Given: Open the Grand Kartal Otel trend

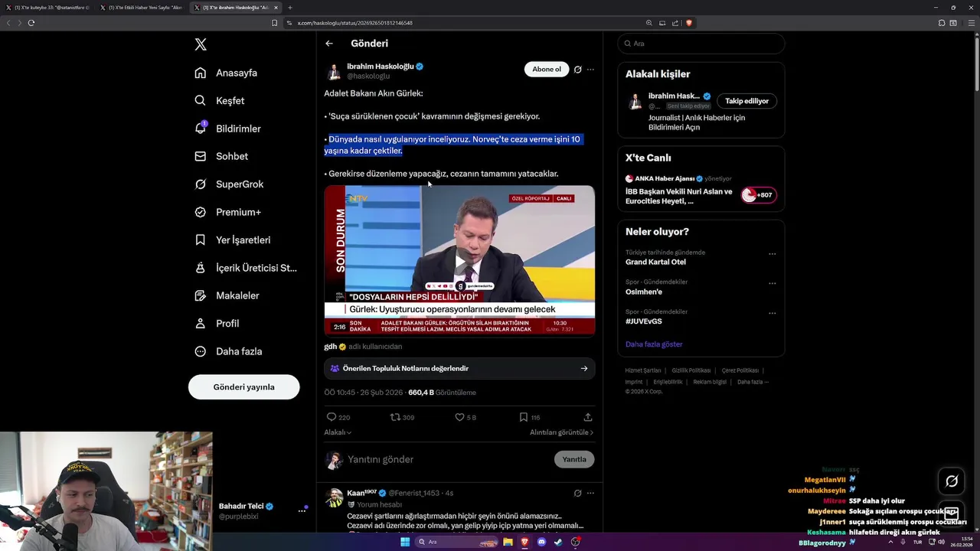Looking at the screenshot, I should 655,262.
